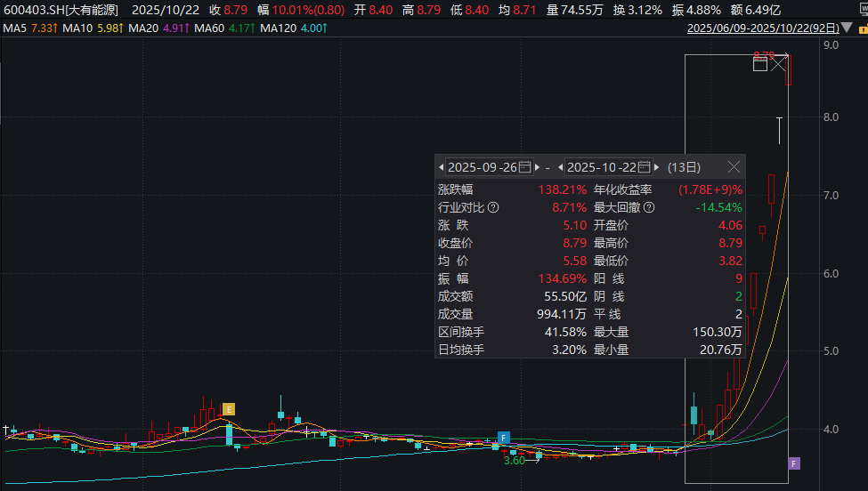The width and height of the screenshot is (868, 491).
Task: Click the start date field 2025-09-26
Action: click(x=482, y=167)
